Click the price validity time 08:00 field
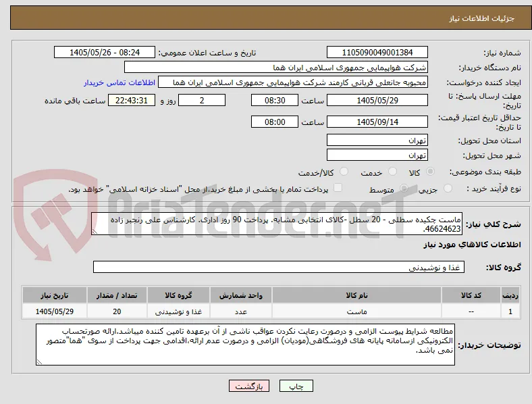 275,122
